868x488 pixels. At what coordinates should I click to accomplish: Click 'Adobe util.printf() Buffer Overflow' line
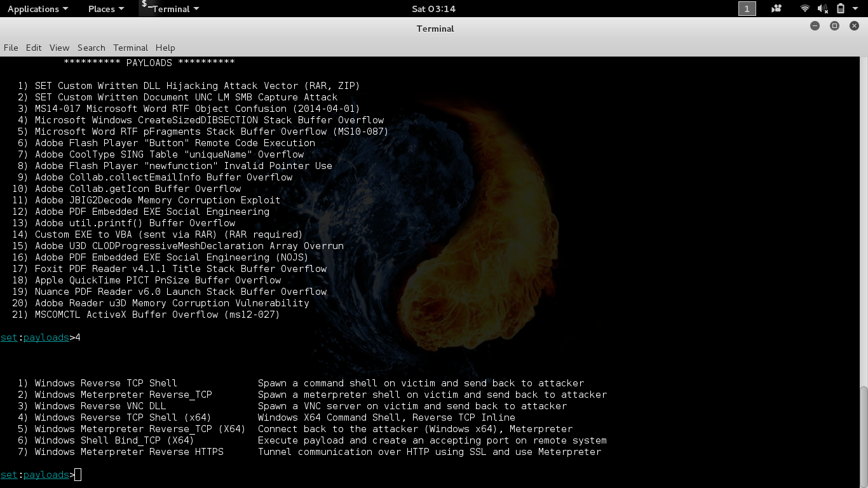click(135, 223)
